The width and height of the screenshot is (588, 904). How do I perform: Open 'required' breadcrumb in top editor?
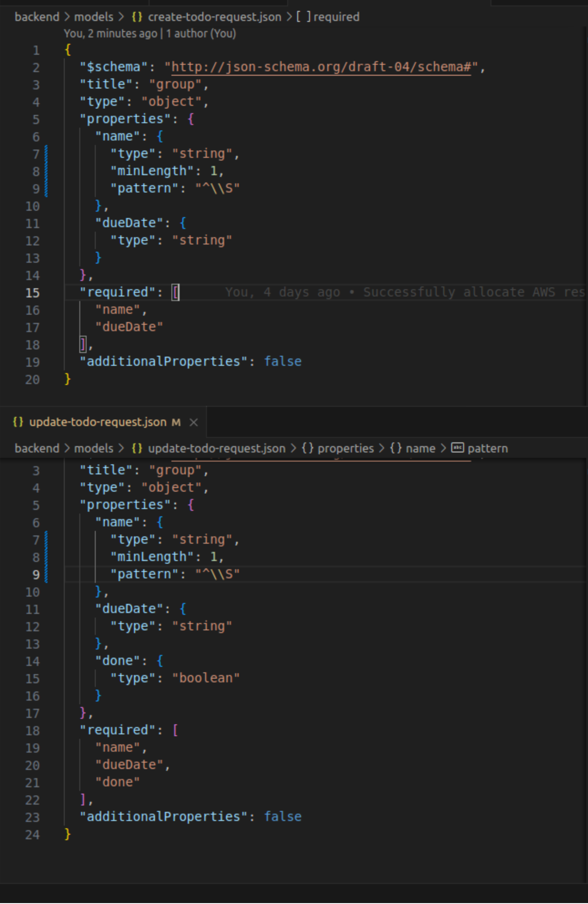click(336, 17)
